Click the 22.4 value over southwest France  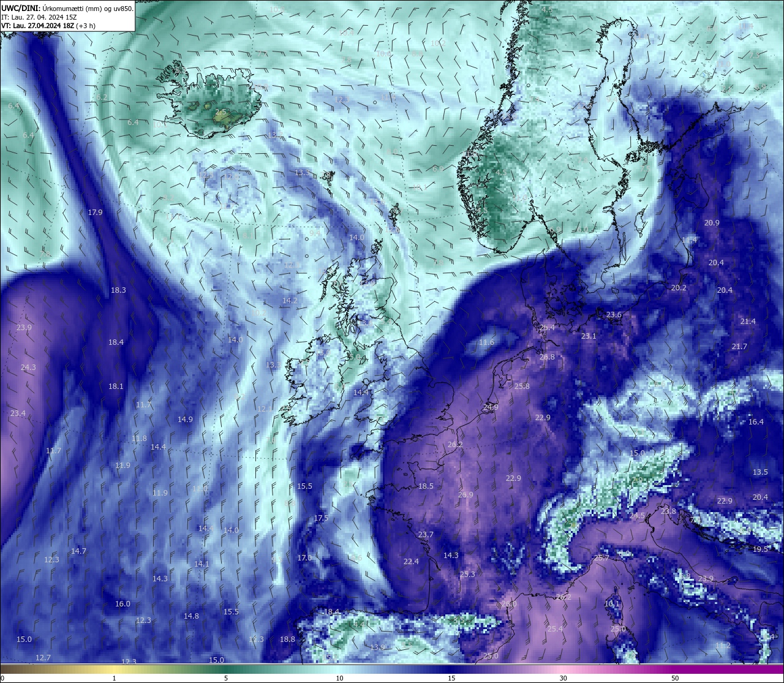[411, 562]
